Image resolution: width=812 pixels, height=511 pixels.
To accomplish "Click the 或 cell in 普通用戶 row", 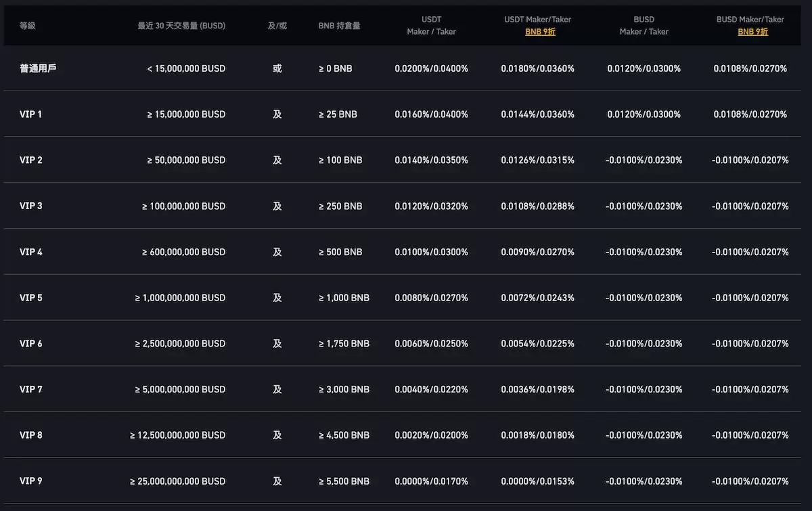I will [277, 68].
